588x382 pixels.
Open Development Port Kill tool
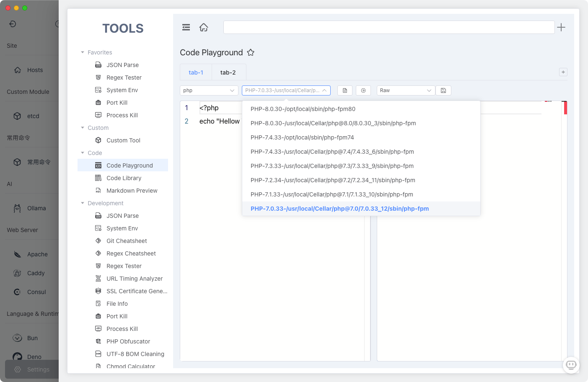(x=123, y=316)
